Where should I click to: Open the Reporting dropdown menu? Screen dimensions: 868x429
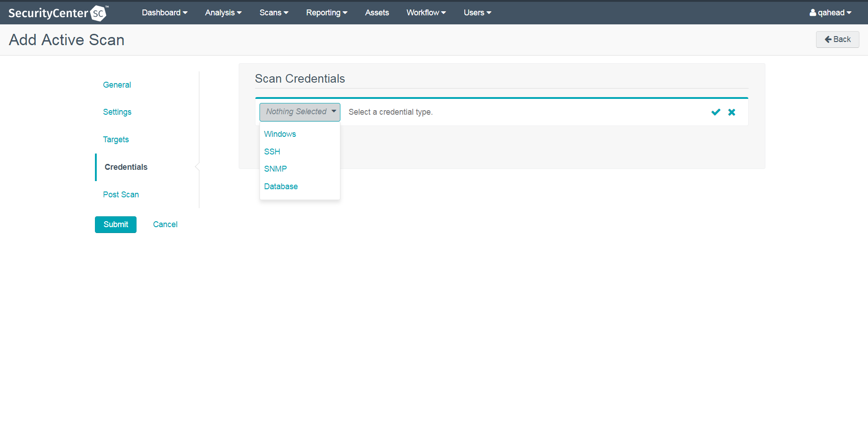coord(326,13)
